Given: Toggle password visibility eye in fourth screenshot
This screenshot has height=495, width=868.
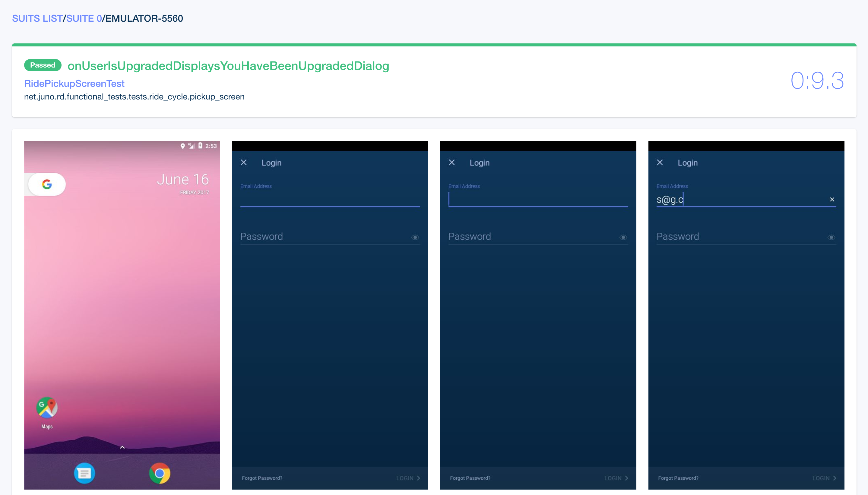Looking at the screenshot, I should 831,237.
